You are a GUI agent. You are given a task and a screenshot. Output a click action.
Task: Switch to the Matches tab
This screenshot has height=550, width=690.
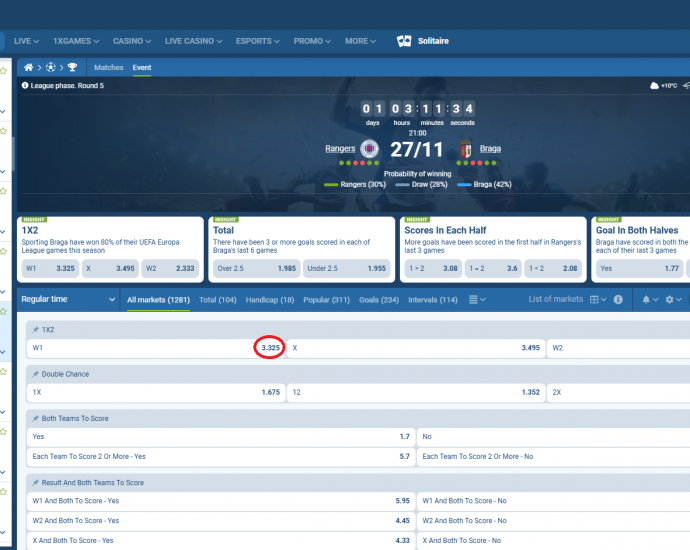point(108,68)
